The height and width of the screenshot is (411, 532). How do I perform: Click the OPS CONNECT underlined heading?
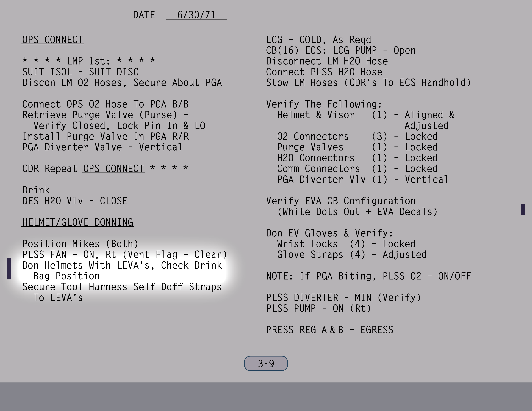pos(53,40)
